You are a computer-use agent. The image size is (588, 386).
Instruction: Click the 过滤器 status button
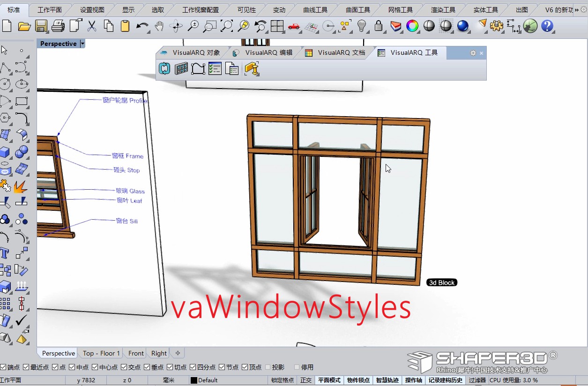477,380
